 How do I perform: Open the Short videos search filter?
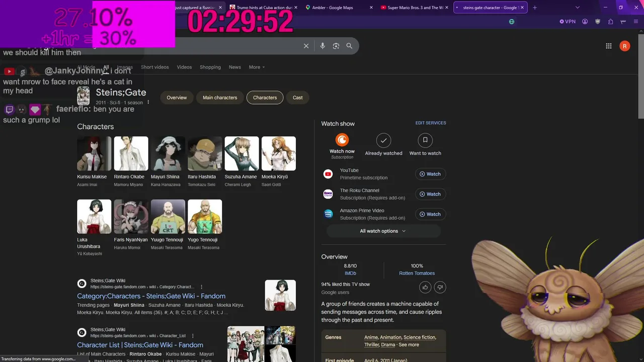(155, 67)
